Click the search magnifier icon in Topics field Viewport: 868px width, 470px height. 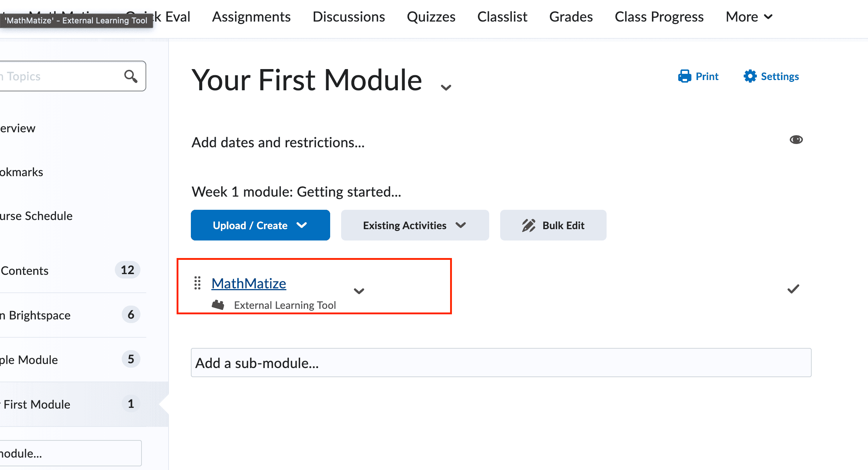point(131,76)
